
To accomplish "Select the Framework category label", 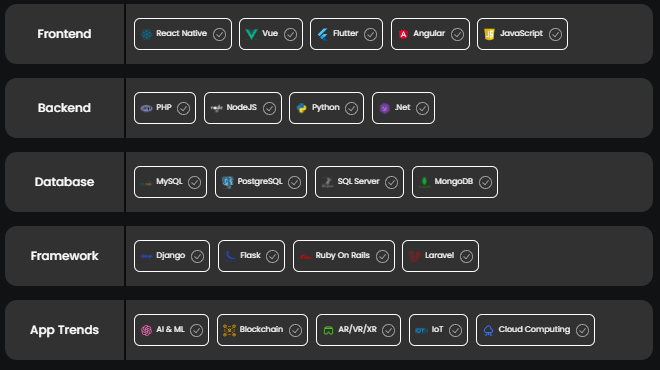I will pos(64,256).
